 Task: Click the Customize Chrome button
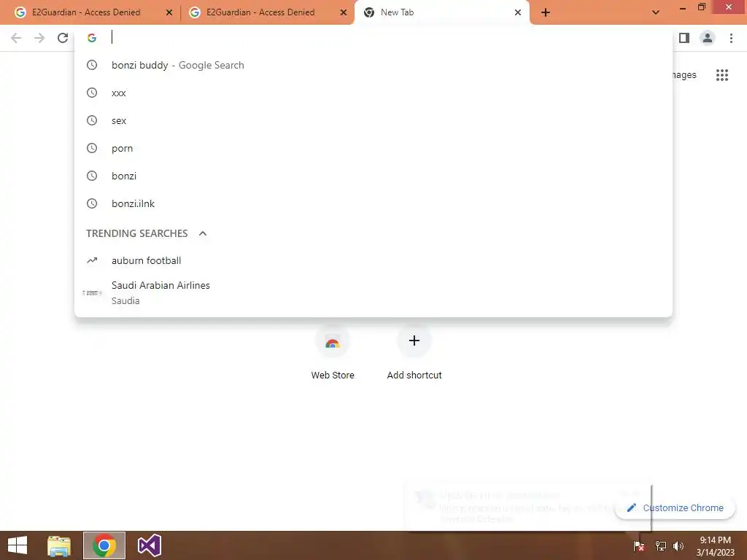pos(676,507)
